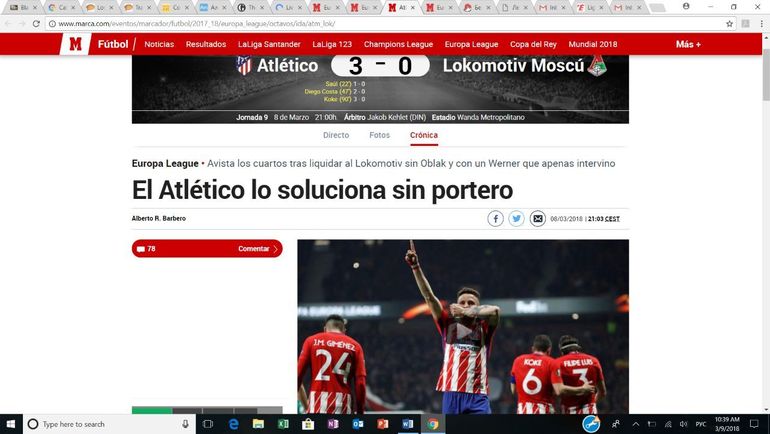Click the Atlético team name
The image size is (770, 434).
click(x=287, y=65)
